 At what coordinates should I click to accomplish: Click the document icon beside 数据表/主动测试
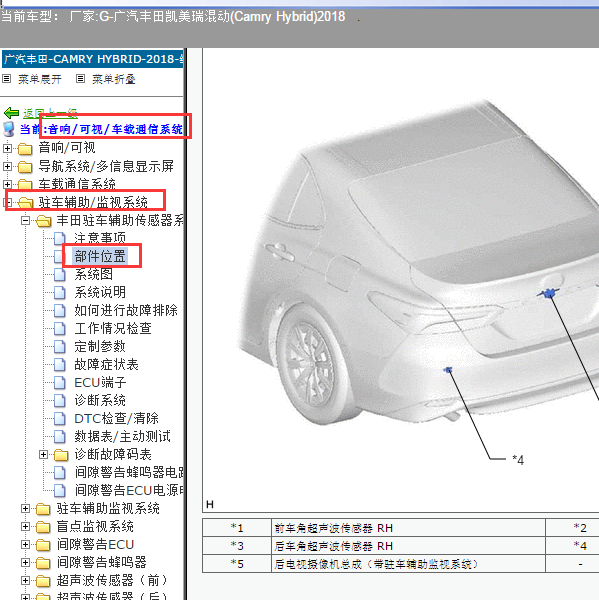click(x=60, y=436)
